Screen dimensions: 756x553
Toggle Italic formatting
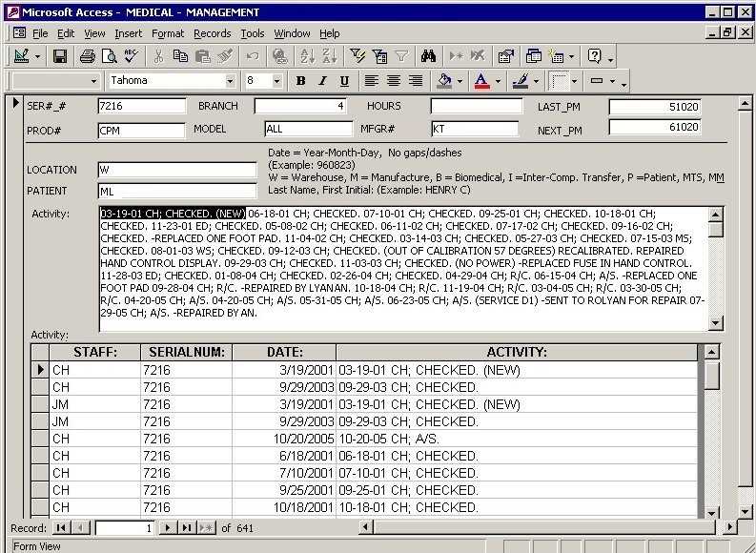point(322,81)
